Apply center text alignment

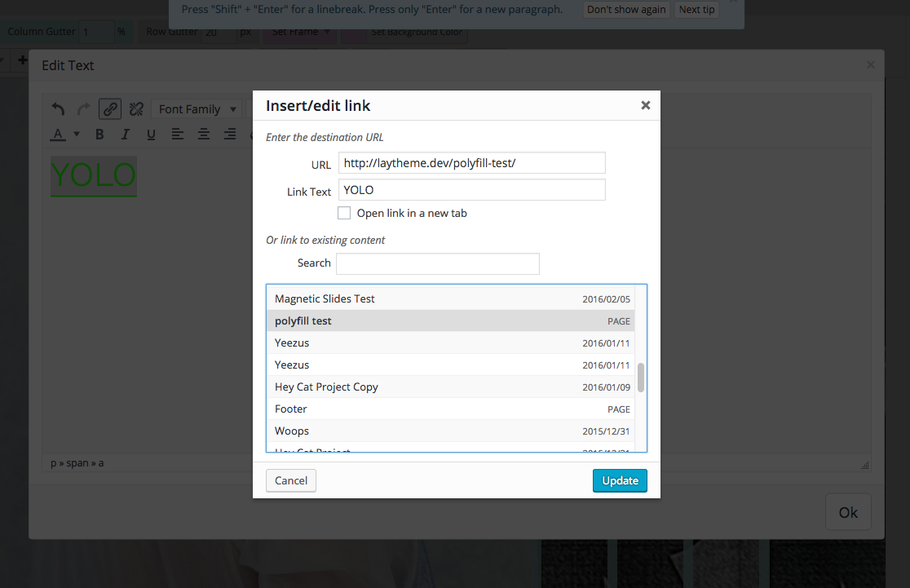click(x=203, y=134)
